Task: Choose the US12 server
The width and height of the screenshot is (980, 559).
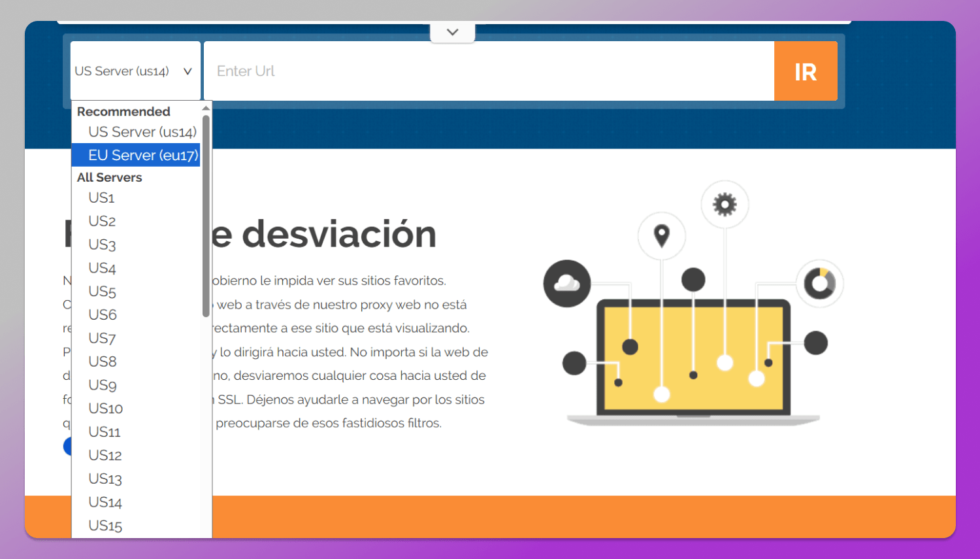Action: [x=105, y=456]
